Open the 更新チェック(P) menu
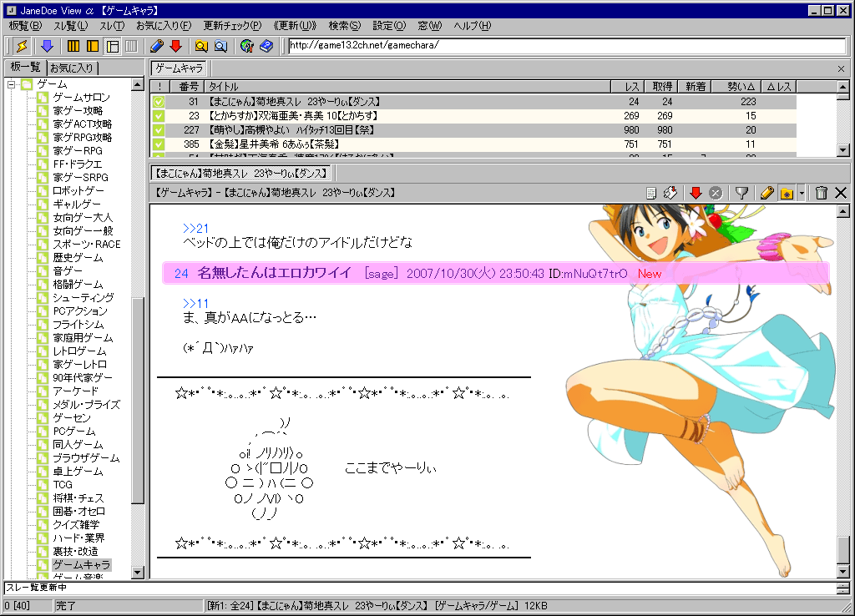This screenshot has height=616, width=855. click(232, 26)
